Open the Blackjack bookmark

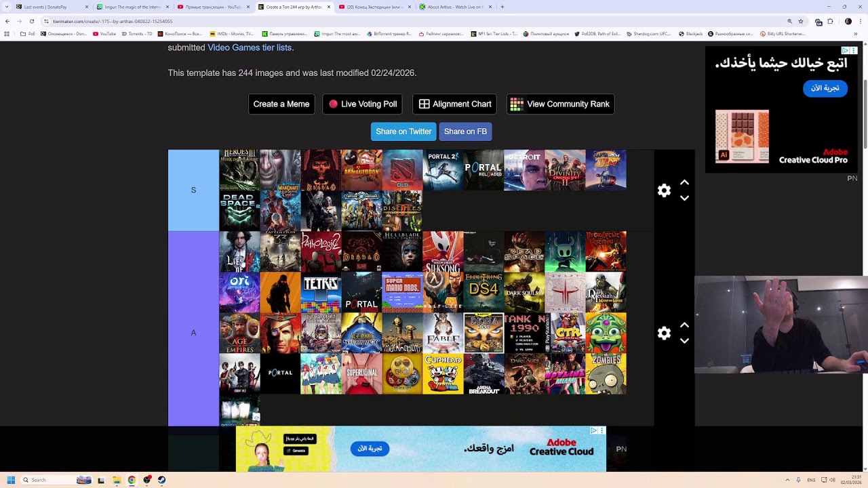tap(690, 33)
